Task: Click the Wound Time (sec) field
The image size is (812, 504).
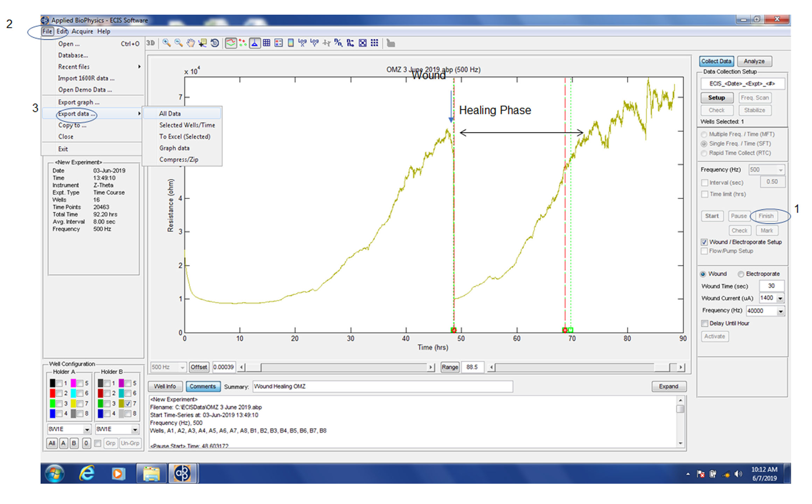Action: (771, 286)
